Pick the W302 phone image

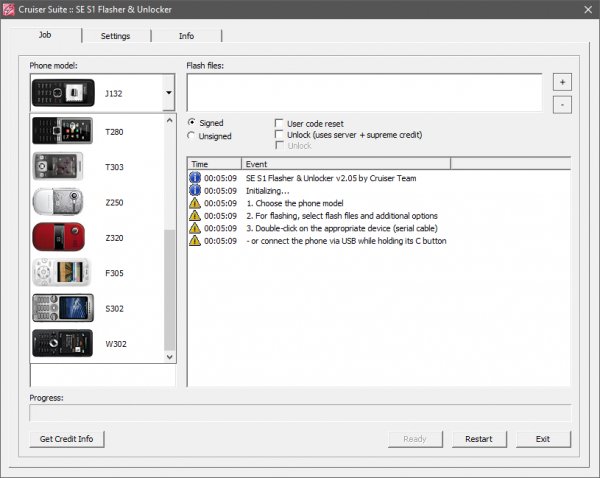(62, 343)
